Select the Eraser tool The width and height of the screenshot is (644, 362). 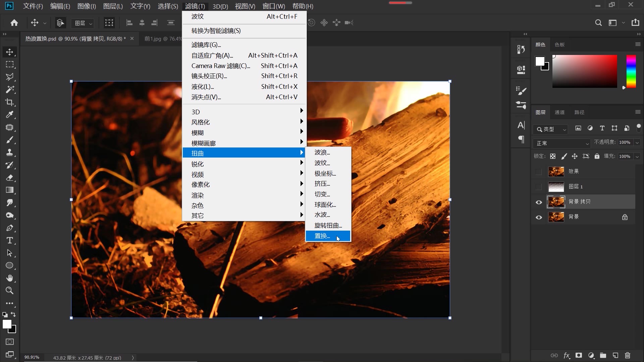(9, 178)
